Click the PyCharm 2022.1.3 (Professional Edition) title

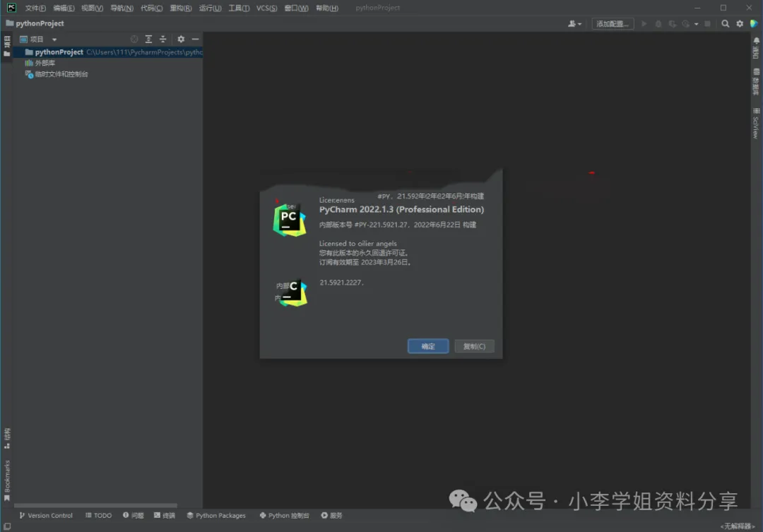tap(401, 209)
